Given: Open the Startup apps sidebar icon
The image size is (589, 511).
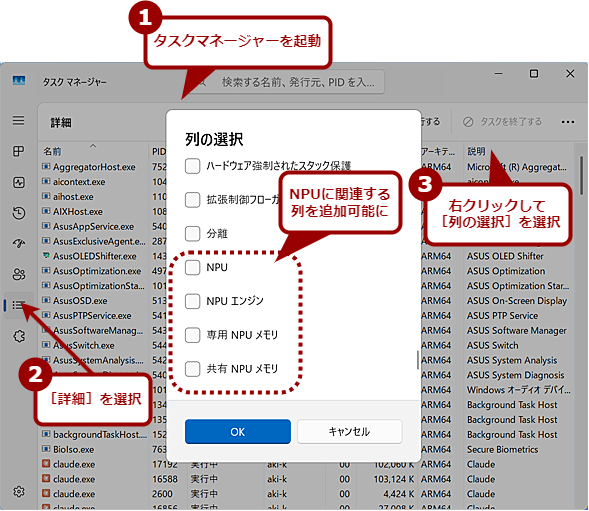Looking at the screenshot, I should 18,244.
